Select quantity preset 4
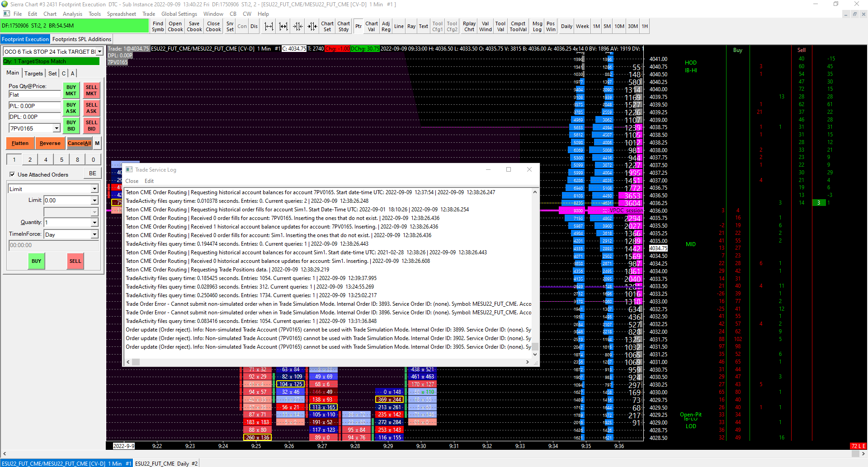Image resolution: width=868 pixels, height=467 pixels. tap(46, 159)
